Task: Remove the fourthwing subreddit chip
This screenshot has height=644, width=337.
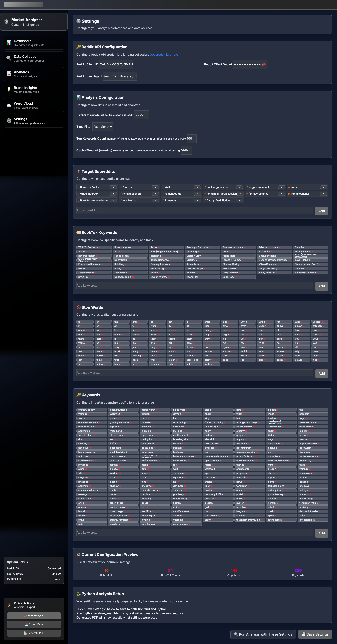Action: [x=155, y=201]
